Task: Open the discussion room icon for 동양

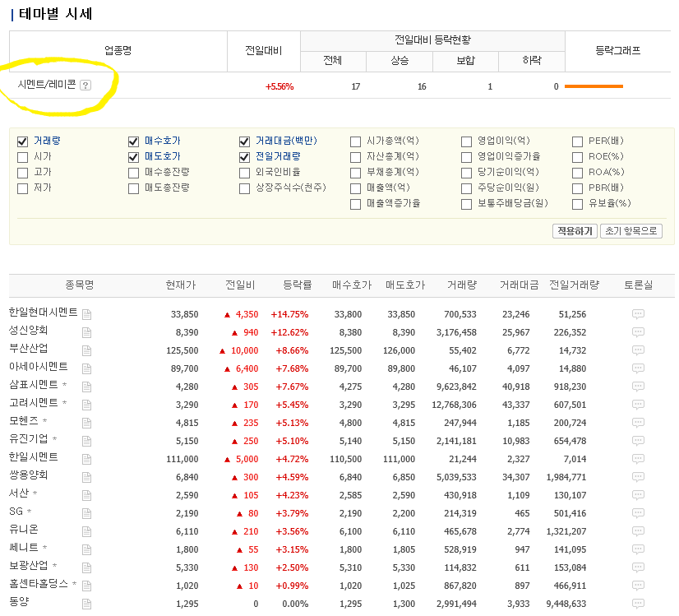Action: click(x=638, y=604)
